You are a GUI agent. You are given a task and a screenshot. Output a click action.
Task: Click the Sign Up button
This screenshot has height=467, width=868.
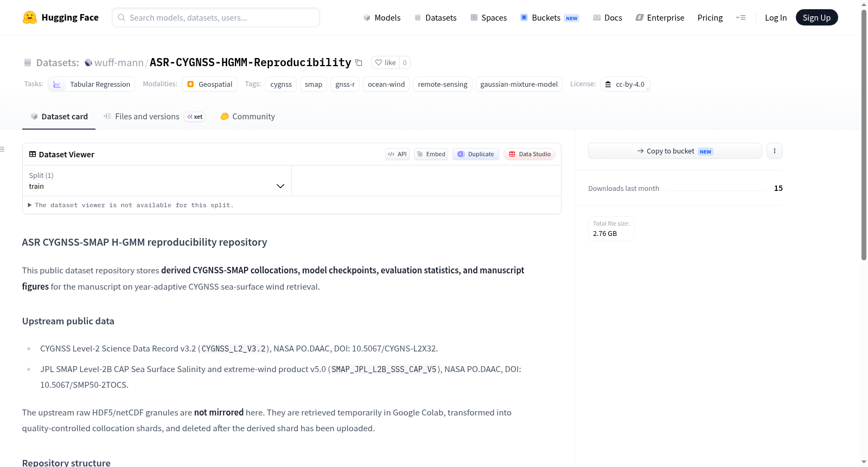(816, 17)
